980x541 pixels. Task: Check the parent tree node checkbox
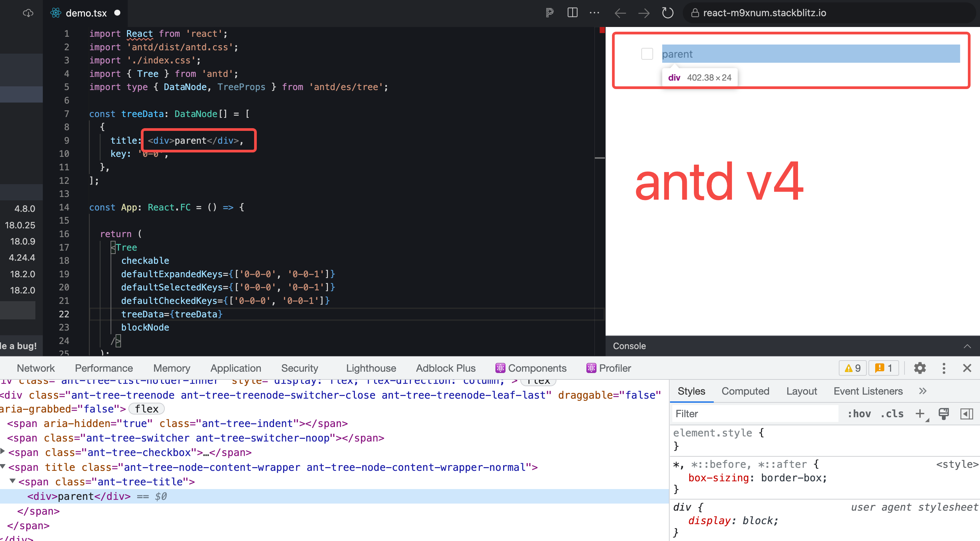[647, 54]
